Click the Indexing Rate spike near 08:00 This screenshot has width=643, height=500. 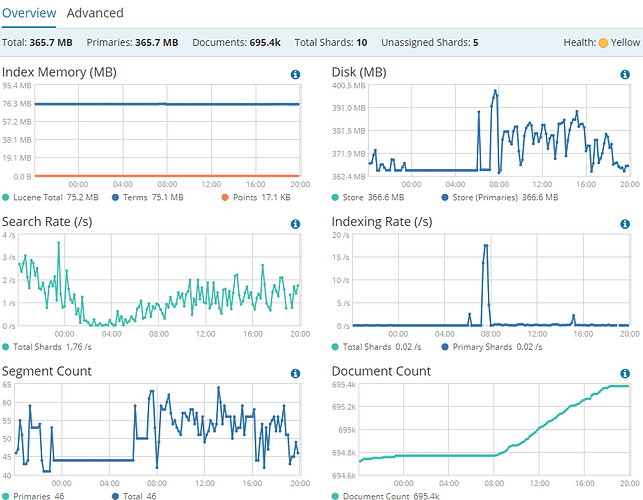point(486,246)
